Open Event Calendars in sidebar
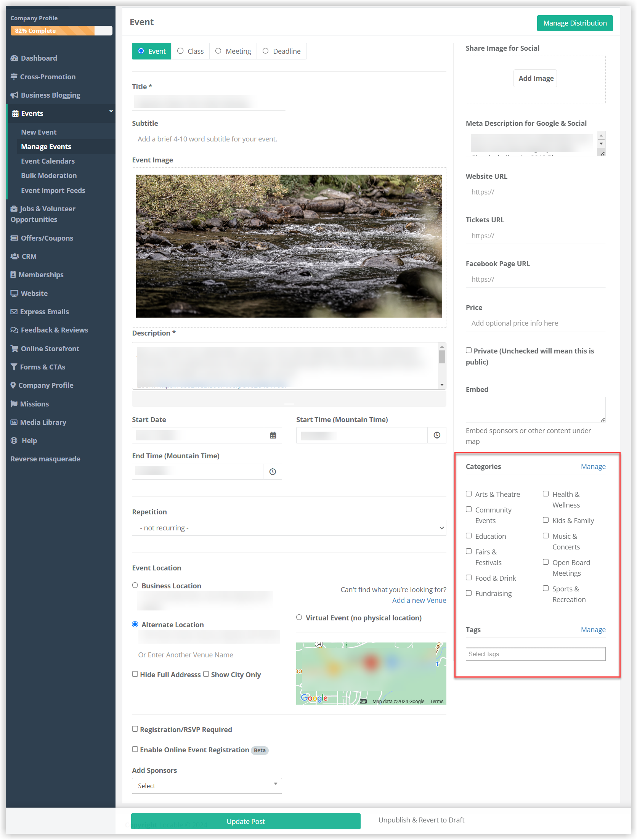Viewport: 637px width, 840px height. pyautogui.click(x=48, y=161)
